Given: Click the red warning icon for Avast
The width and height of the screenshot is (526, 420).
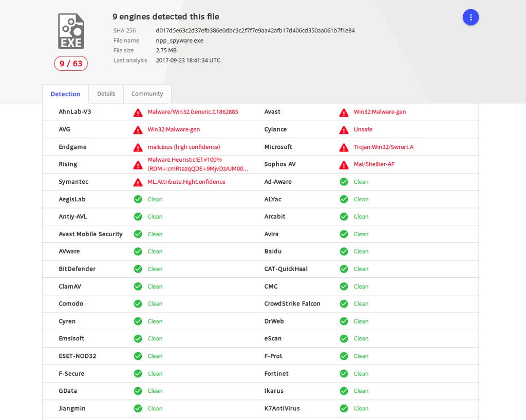Looking at the screenshot, I should pos(344,112).
